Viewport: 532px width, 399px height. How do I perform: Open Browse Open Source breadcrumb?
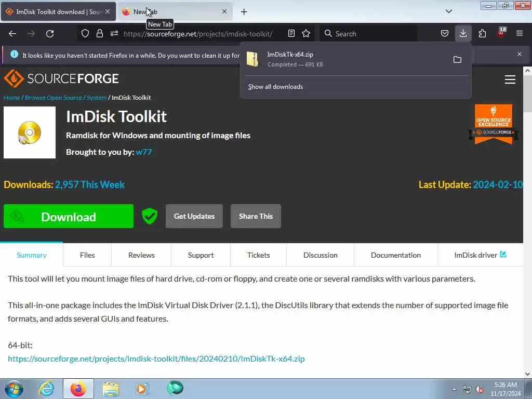pyautogui.click(x=54, y=98)
